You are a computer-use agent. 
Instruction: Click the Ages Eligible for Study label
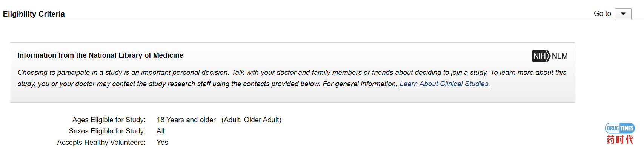[x=109, y=120]
